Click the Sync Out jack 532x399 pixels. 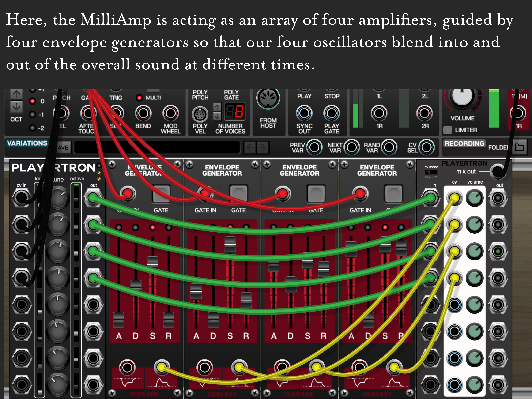304,113
